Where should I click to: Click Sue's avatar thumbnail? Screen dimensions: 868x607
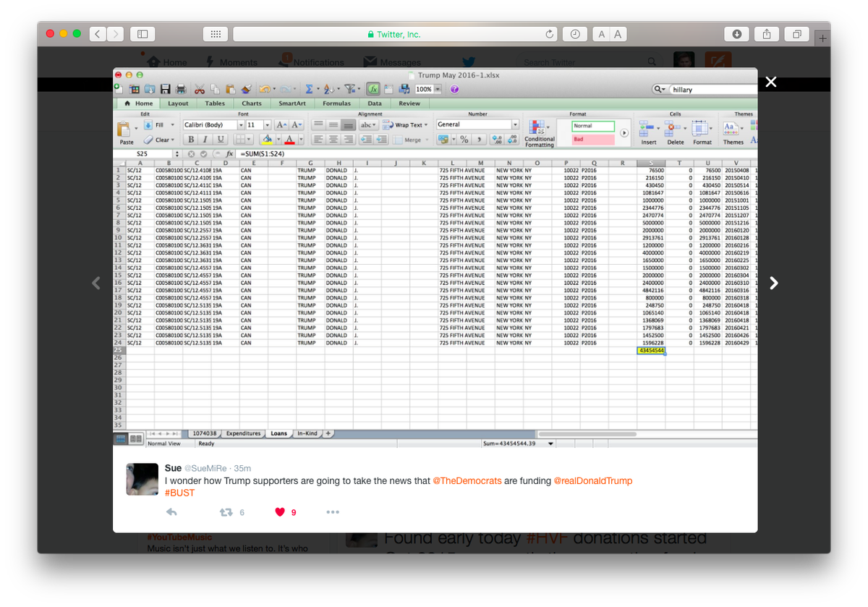[x=142, y=480]
